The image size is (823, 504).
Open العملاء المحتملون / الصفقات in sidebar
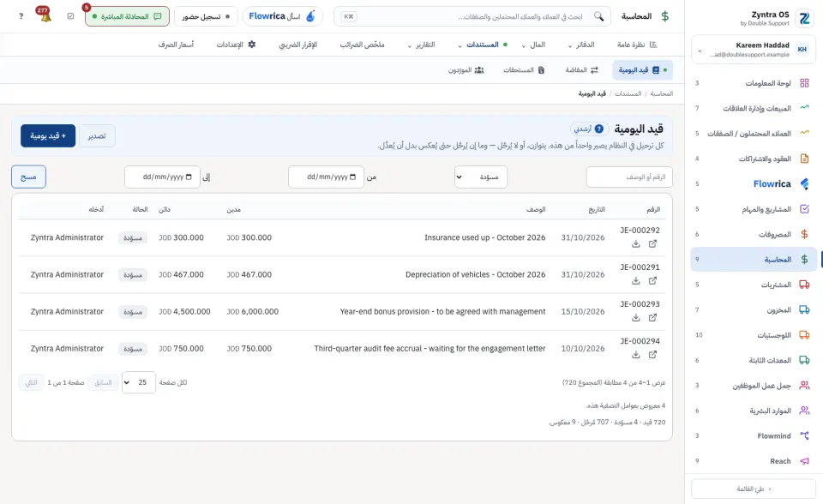(754, 134)
